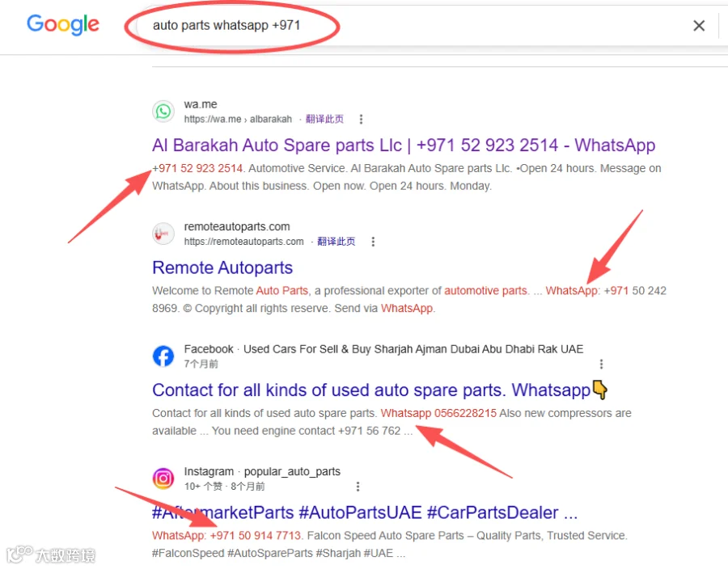
Task: Click snippet text +971 52 923 2514
Action: click(x=197, y=168)
